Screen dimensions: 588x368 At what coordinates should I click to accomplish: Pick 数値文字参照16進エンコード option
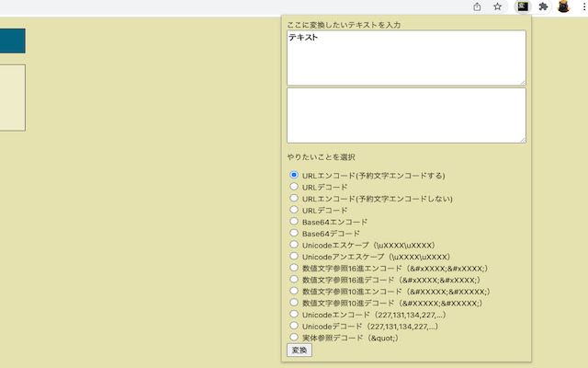294,268
